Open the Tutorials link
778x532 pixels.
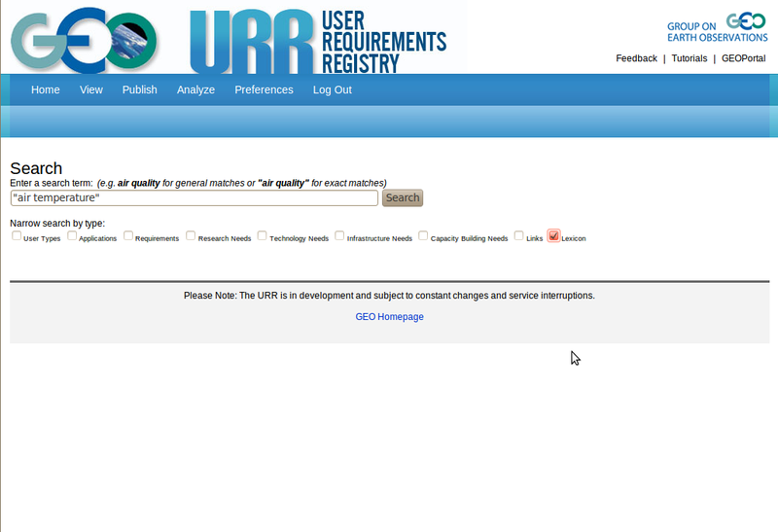click(x=690, y=58)
